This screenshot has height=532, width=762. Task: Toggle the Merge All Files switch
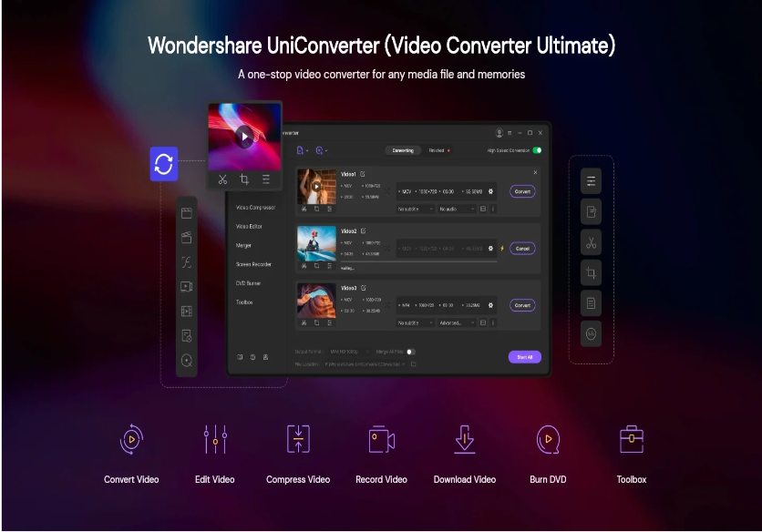coord(411,352)
